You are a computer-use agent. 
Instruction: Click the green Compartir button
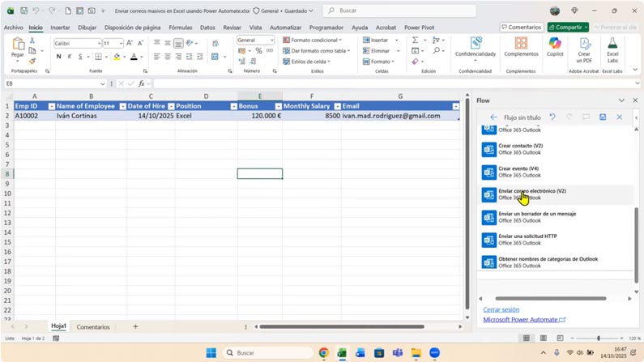(x=568, y=27)
